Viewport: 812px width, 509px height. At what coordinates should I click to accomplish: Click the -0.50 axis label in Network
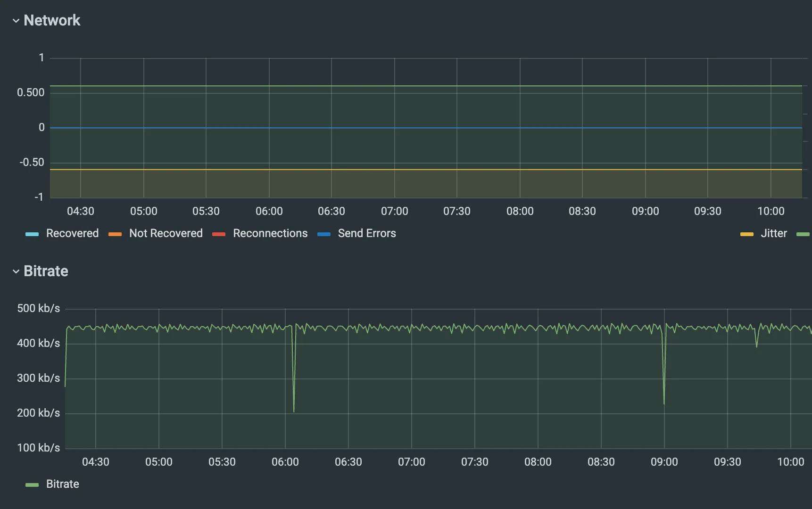point(32,162)
